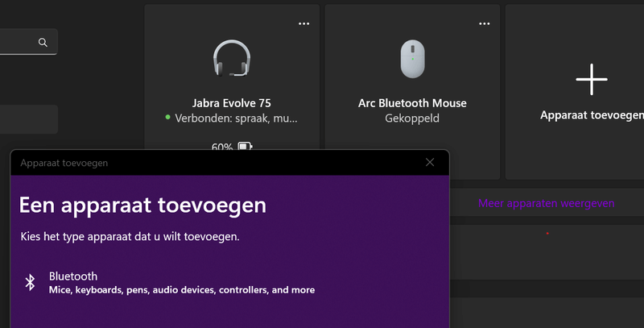Click the Arc Bluetooth Mouse icon
Image resolution: width=644 pixels, height=328 pixels.
coord(412,59)
